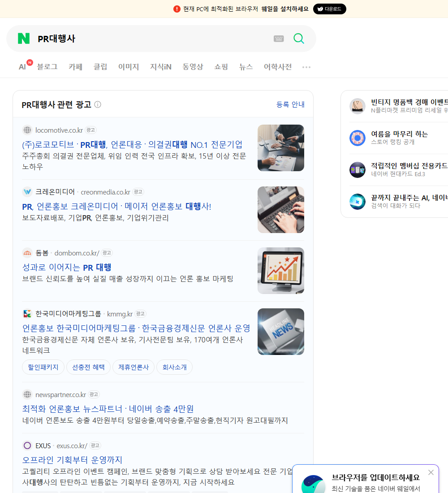Switch to the 이미지 tab
448x493 pixels.
tap(129, 67)
